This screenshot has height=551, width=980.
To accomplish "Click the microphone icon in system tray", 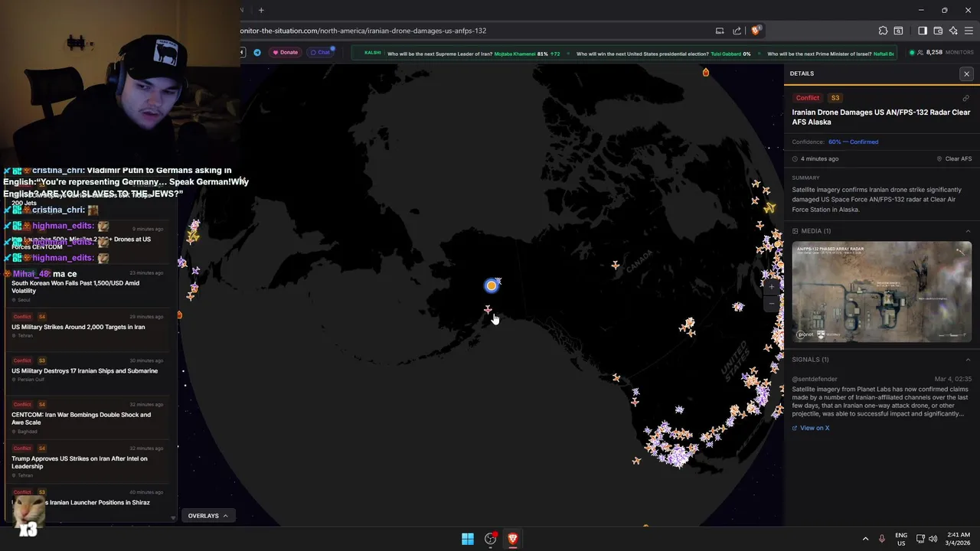I will coord(882,539).
